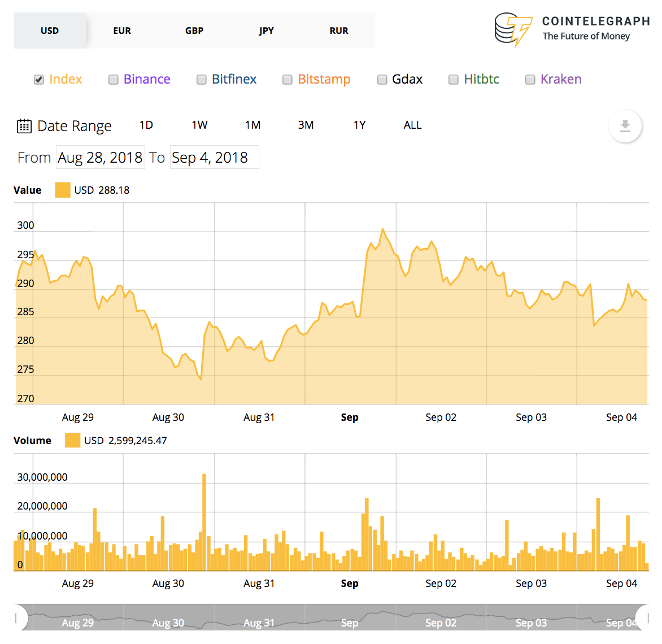Click USD 288.18 value text
Image resolution: width=662 pixels, height=644 pixels.
[102, 190]
